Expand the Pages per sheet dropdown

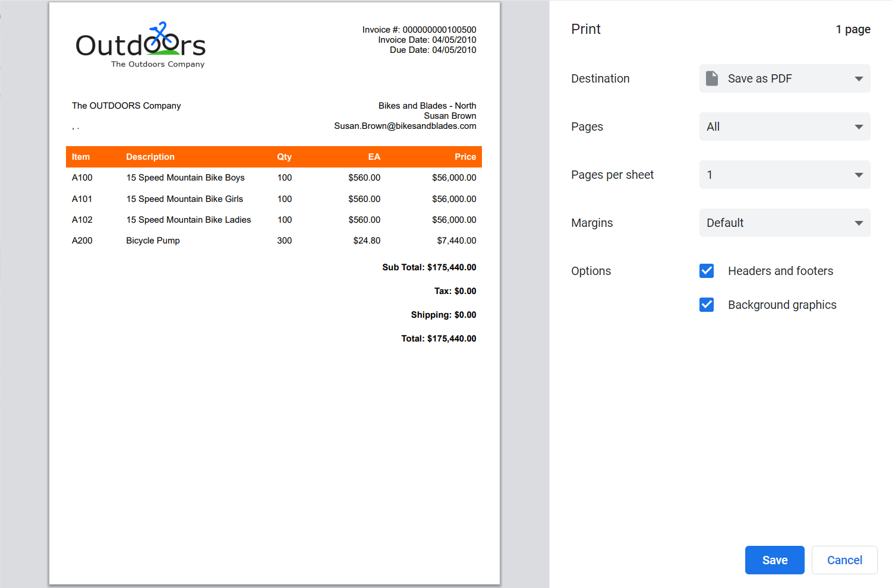tap(784, 175)
